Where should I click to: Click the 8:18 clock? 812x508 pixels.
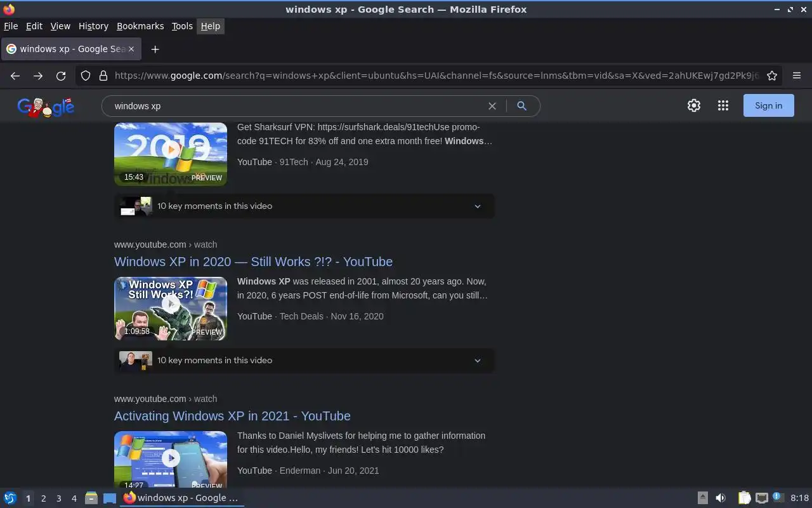(800, 498)
